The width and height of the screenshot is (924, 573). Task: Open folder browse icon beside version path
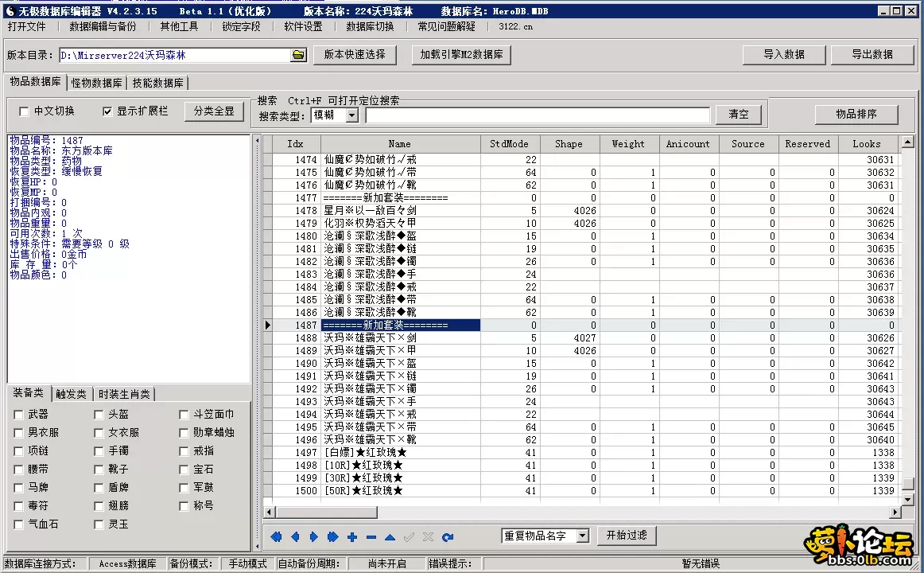(x=299, y=55)
